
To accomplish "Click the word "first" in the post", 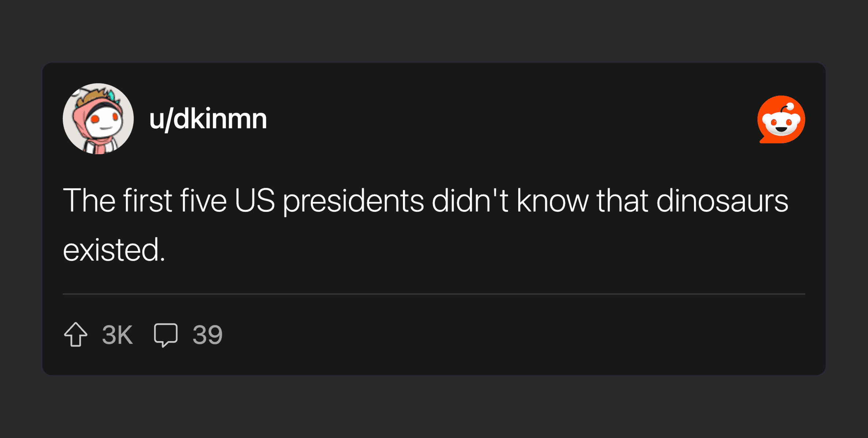I will click(x=147, y=201).
